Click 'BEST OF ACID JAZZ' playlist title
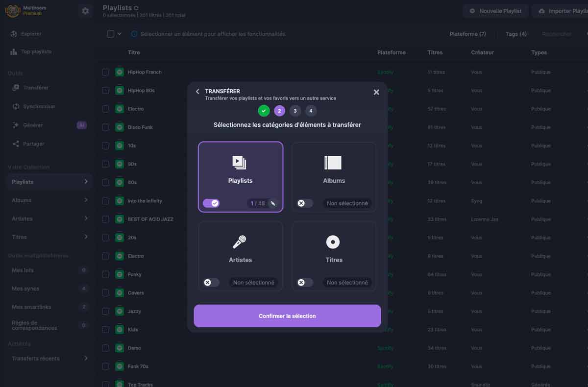588x387 pixels. pos(150,219)
